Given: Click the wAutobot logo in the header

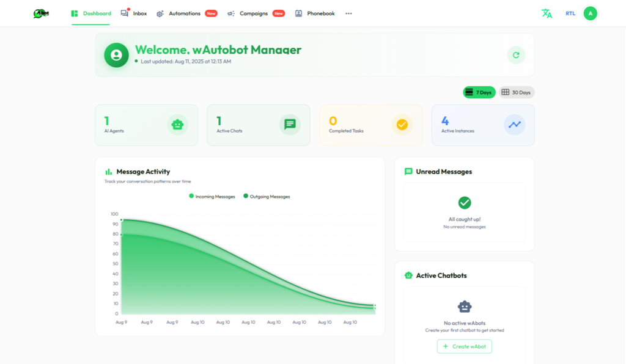Looking at the screenshot, I should 42,13.
